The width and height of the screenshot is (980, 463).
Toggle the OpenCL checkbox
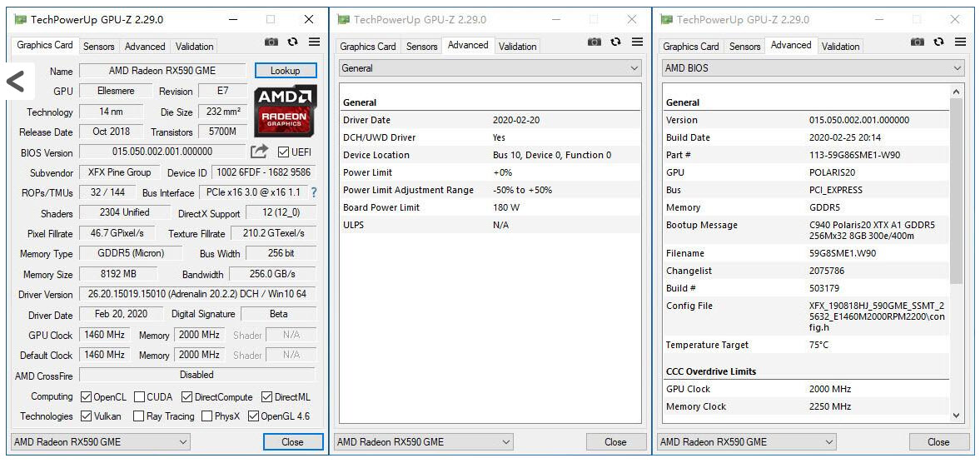pos(87,396)
